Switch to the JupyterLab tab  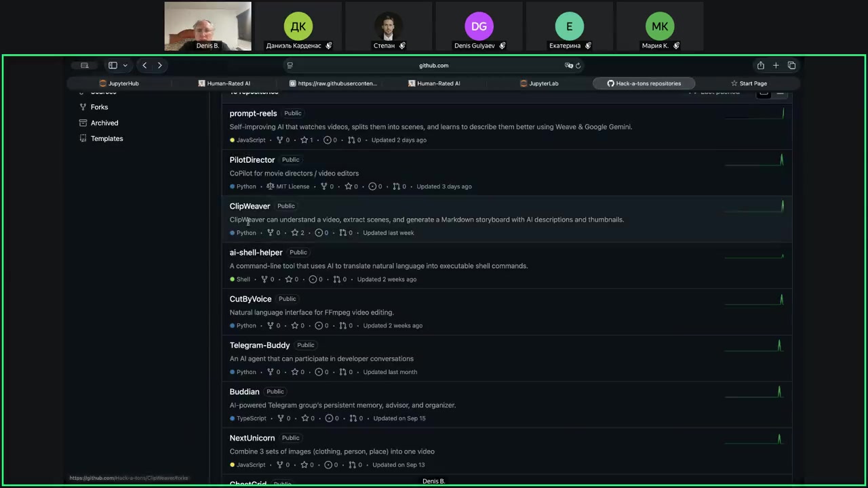[x=539, y=83]
